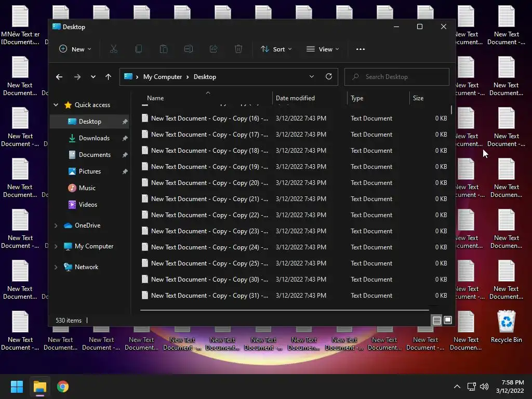The image size is (532, 399).
Task: Click Desktop in address breadcrumb
Action: point(205,77)
